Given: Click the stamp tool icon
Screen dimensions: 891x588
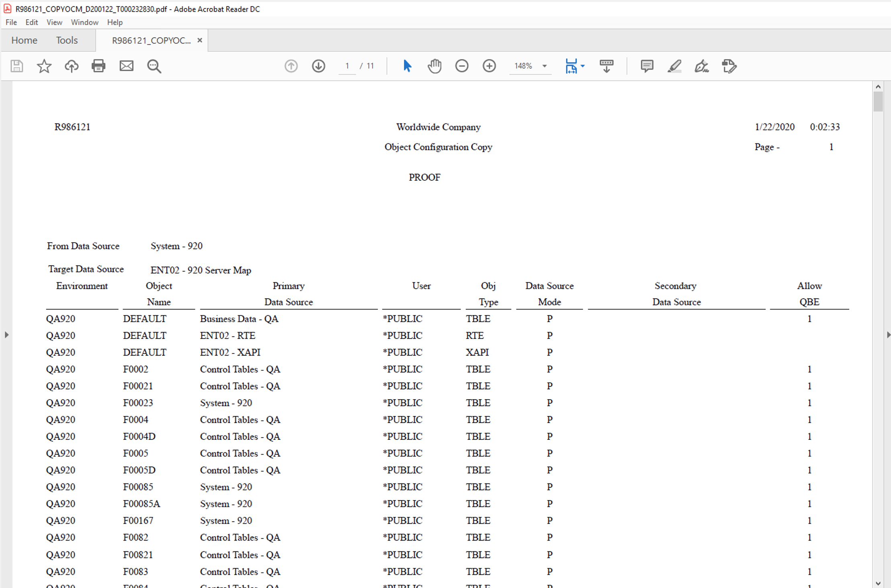Looking at the screenshot, I should (x=729, y=66).
